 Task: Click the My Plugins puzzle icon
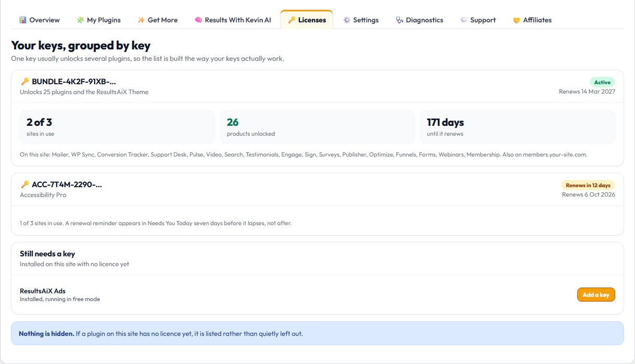click(80, 20)
